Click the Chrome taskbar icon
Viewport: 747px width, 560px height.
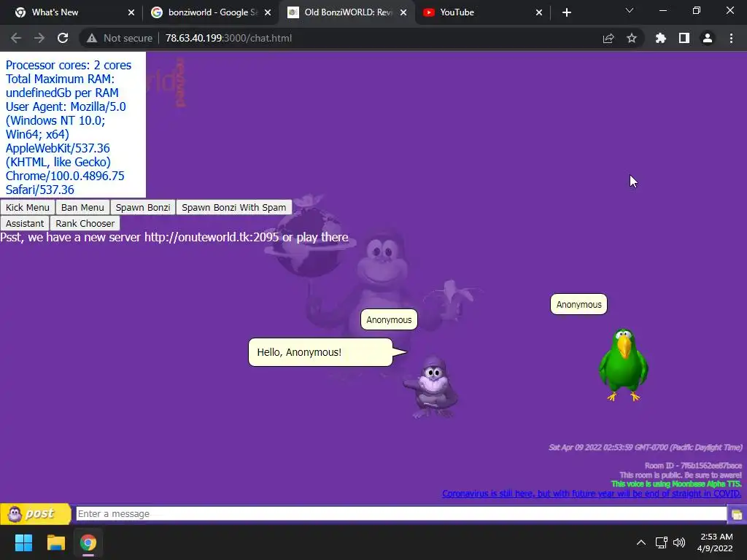click(88, 542)
